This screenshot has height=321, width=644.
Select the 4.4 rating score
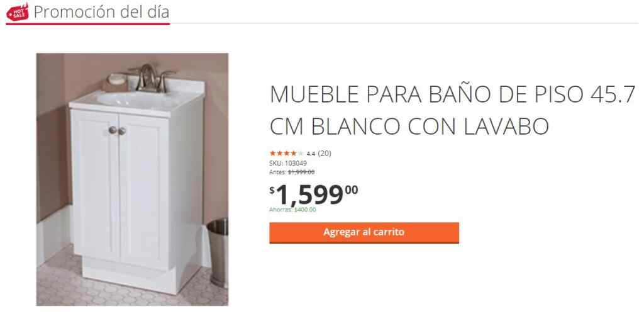(x=311, y=154)
